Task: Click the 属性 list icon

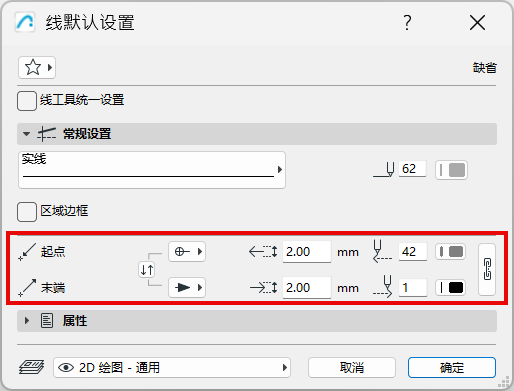Action: 47,321
